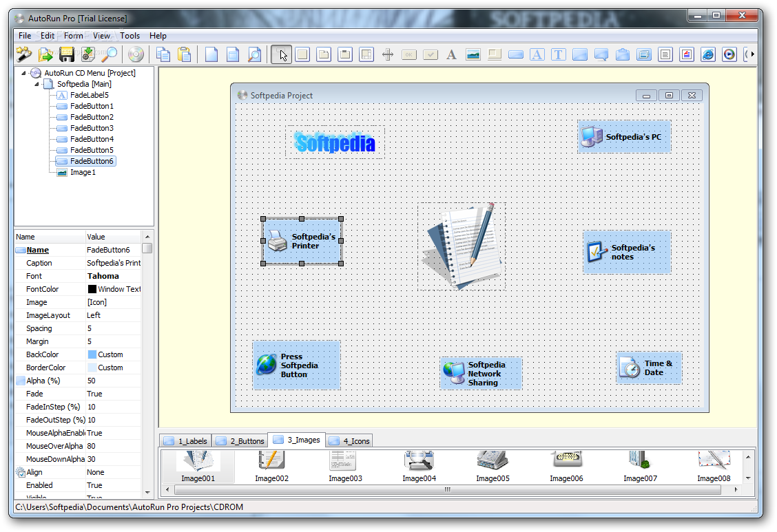Click the project build settings icon with green arrow
The height and width of the screenshot is (532, 777).
point(88,54)
